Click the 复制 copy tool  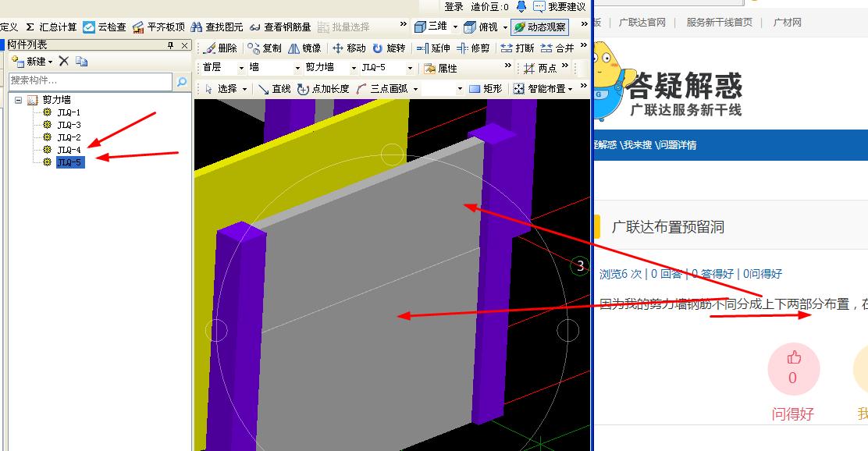click(264, 48)
